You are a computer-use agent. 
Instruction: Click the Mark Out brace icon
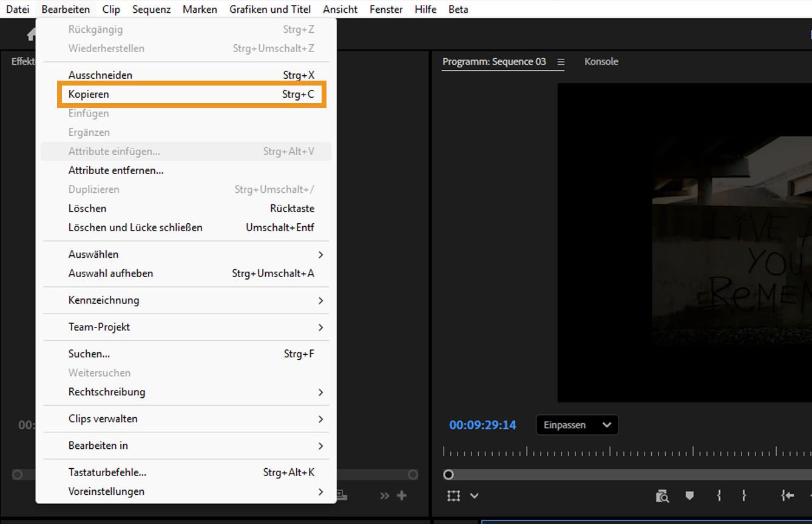(744, 496)
